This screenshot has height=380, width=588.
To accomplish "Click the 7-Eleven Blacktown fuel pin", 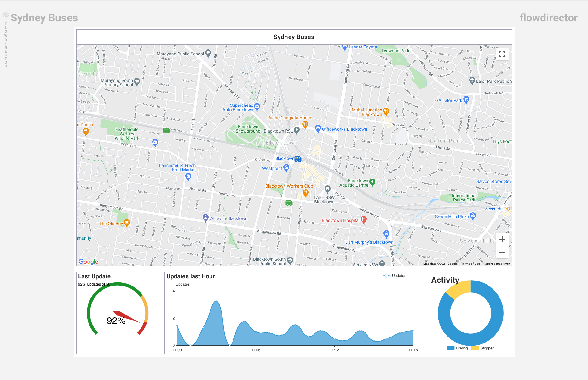I will pos(205,218).
